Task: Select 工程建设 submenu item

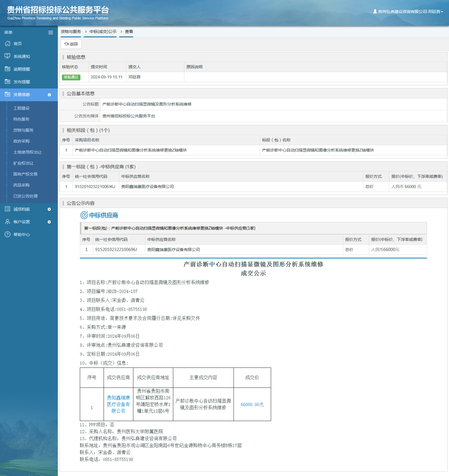Action: tap(21, 108)
